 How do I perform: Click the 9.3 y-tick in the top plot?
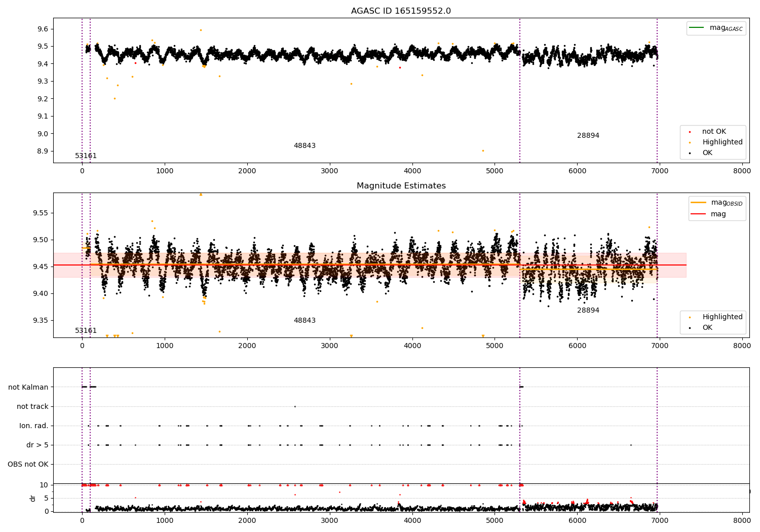click(x=42, y=82)
